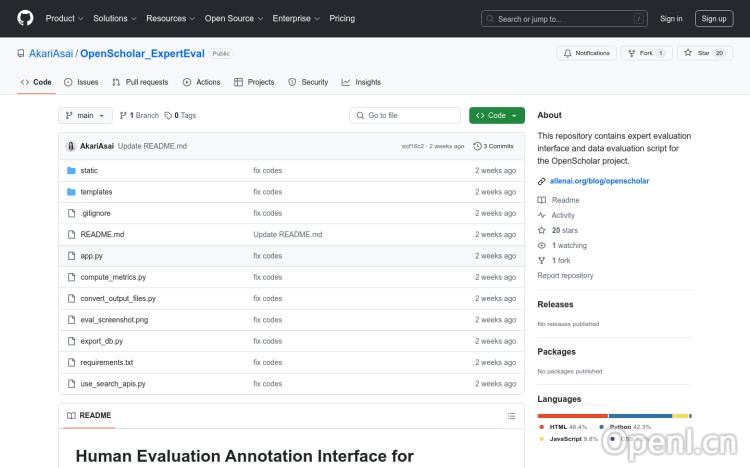Open the app.py file

coord(91,256)
